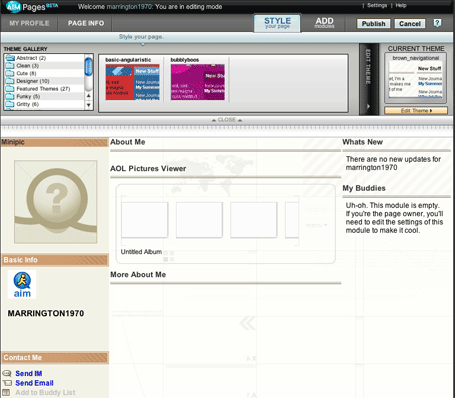This screenshot has width=455, height=398.
Task: Click the Send Email envelope icon
Action: coord(7,383)
